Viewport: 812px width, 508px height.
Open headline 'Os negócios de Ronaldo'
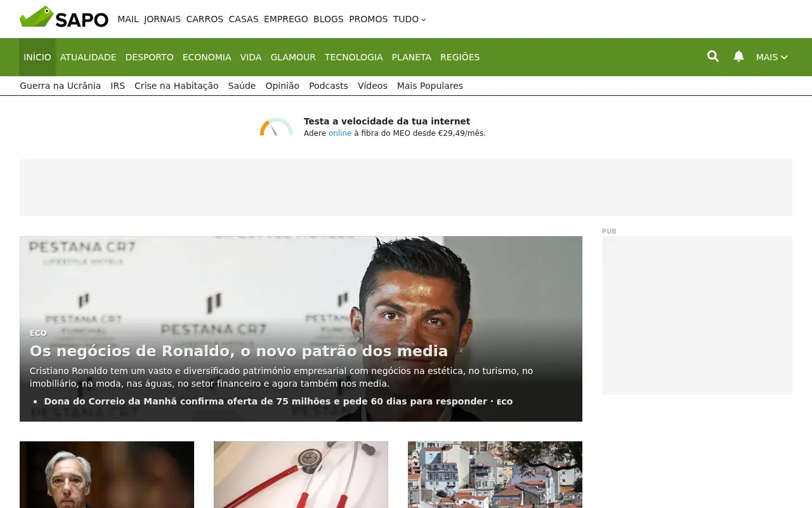(239, 351)
